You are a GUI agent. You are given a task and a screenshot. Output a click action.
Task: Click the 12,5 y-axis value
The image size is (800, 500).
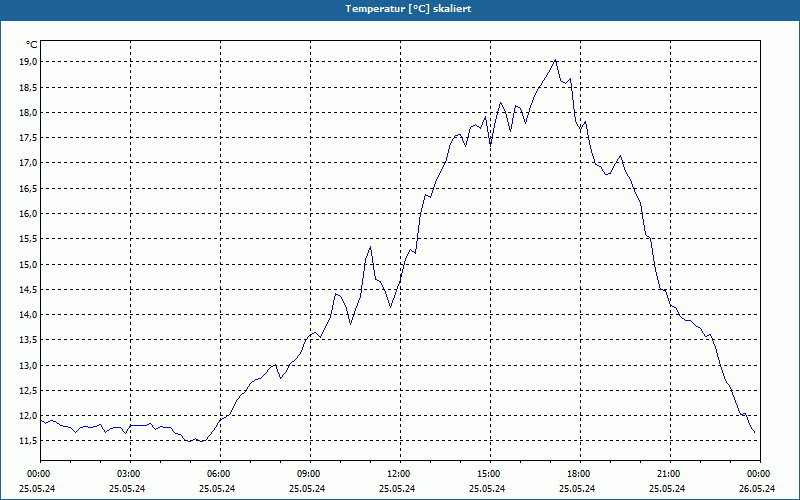[29, 391]
